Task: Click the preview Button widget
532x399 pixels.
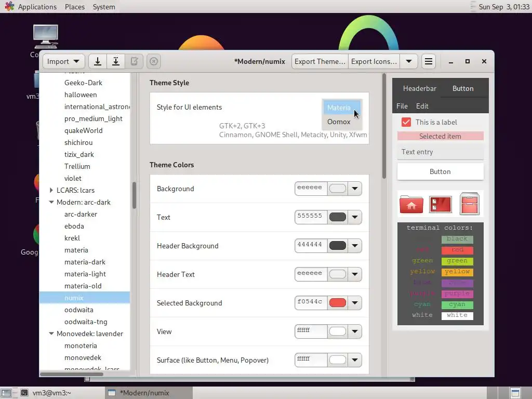Action: [x=440, y=171]
